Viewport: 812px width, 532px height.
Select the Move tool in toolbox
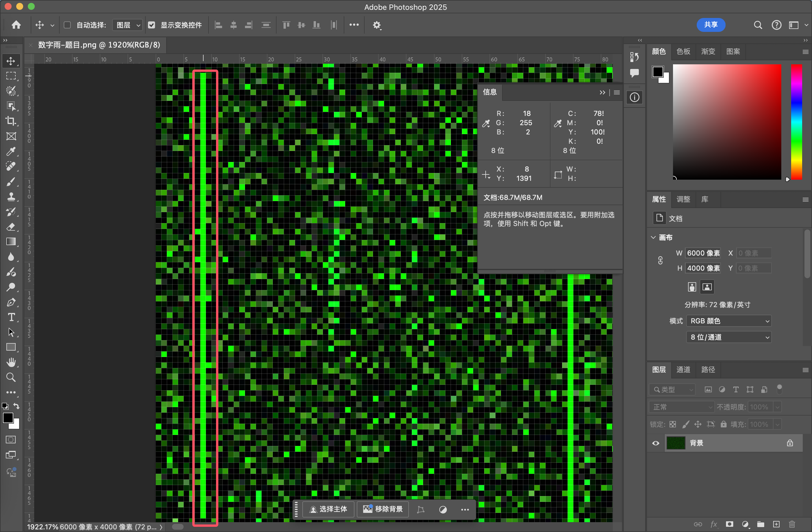[x=11, y=61]
